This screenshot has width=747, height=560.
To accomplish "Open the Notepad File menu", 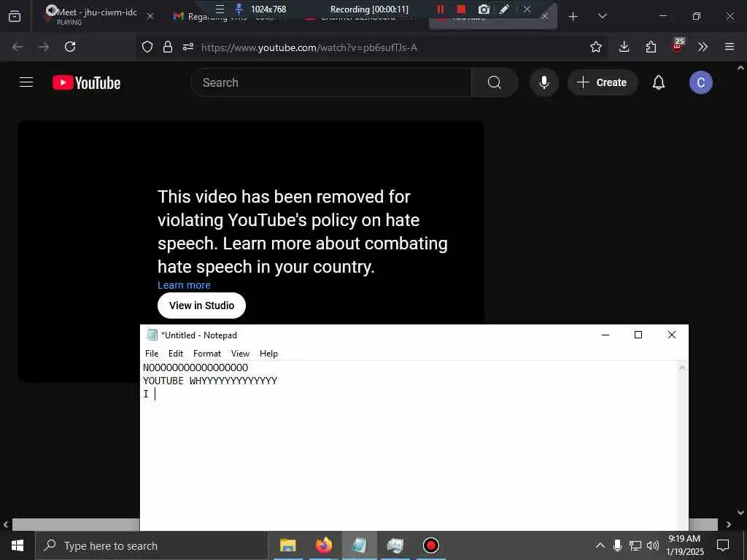I will [152, 354].
